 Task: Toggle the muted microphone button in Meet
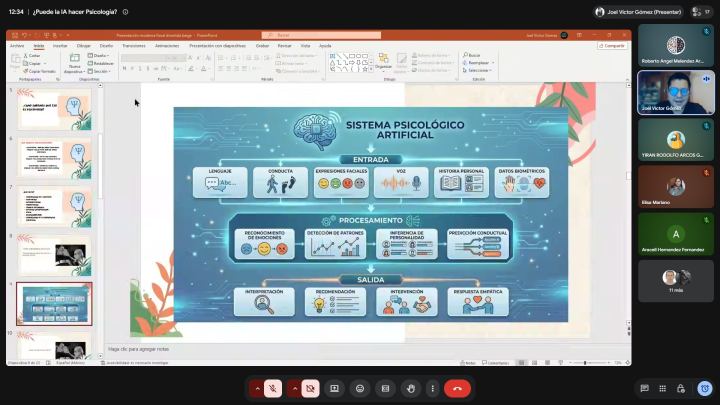coord(273,388)
